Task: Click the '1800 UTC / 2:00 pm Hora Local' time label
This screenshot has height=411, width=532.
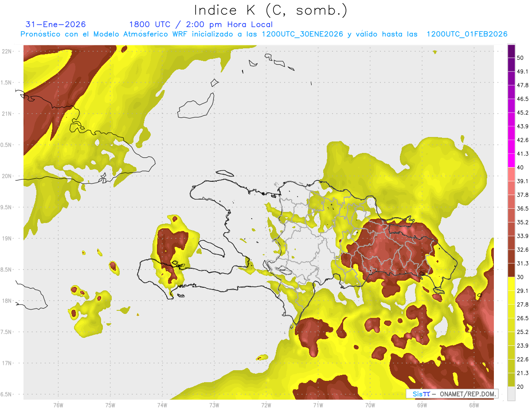Action: pos(201,24)
